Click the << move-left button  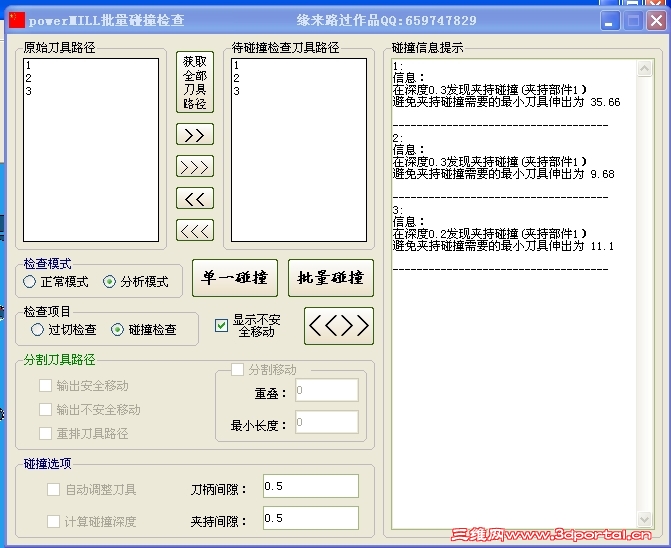195,198
